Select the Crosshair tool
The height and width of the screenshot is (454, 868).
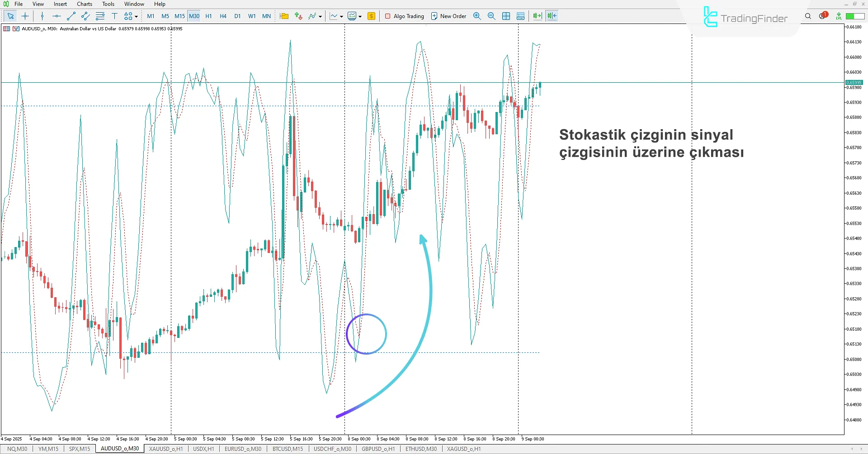point(25,16)
